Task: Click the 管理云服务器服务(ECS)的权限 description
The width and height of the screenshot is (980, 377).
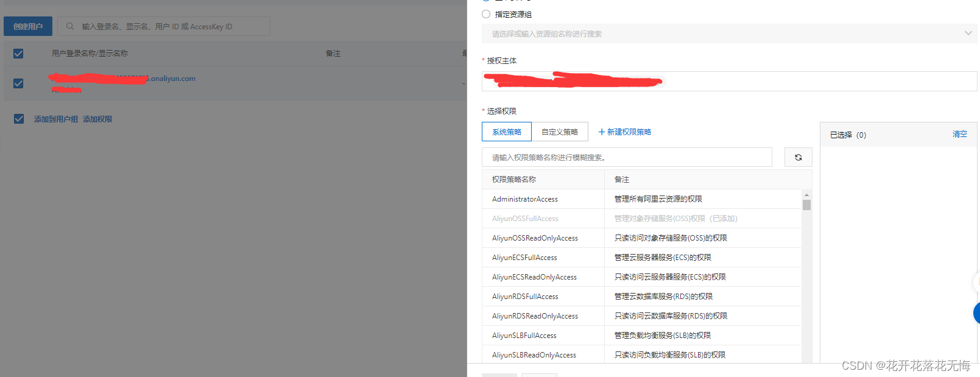Action: [x=663, y=258]
